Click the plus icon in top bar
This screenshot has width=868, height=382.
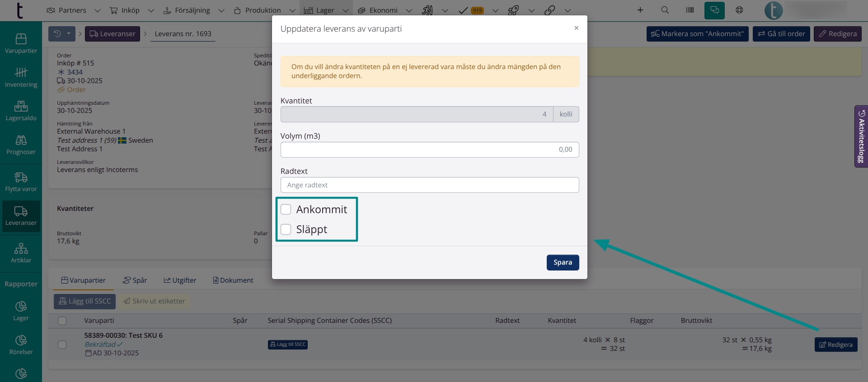point(640,10)
